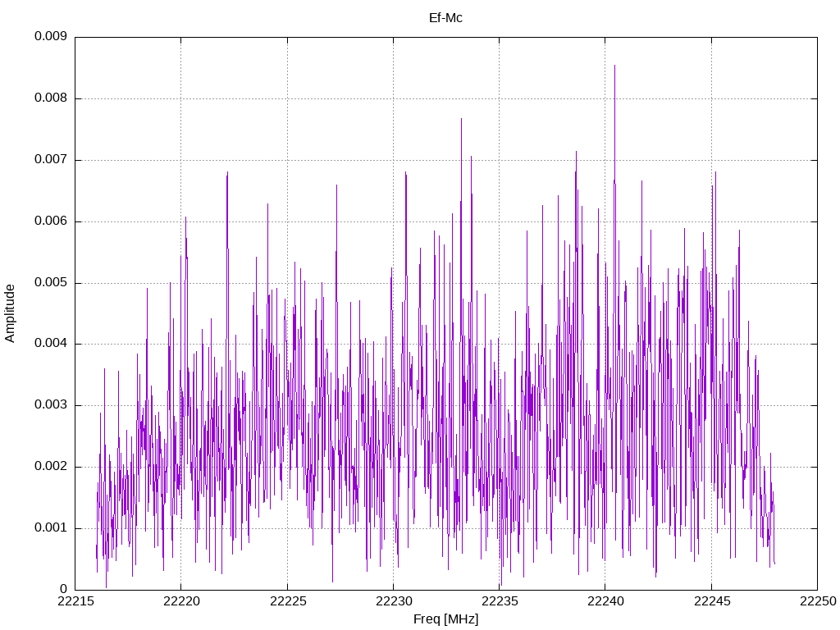840x630 pixels.
Task: Select the plot title 'Ef-Mc'
Action: click(x=445, y=18)
